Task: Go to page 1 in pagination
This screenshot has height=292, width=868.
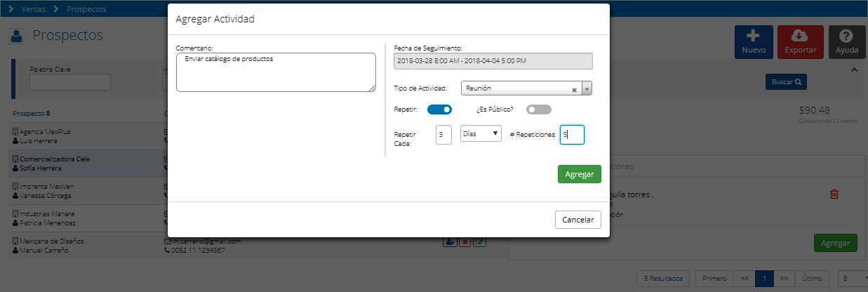Action: coord(764,279)
